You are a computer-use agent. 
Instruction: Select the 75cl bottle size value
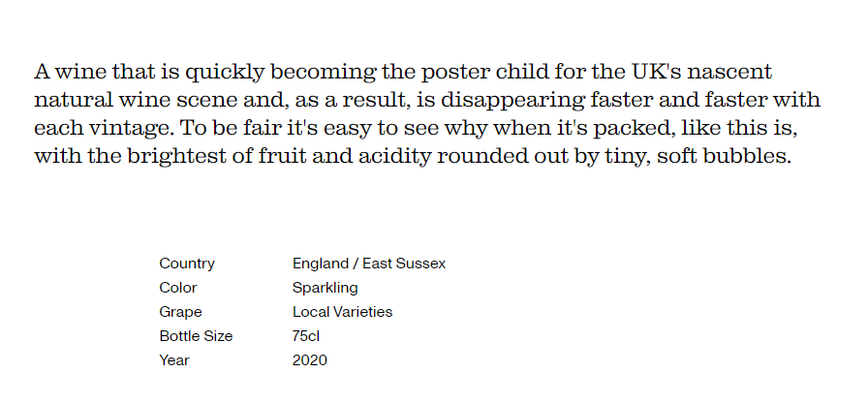[x=306, y=336]
